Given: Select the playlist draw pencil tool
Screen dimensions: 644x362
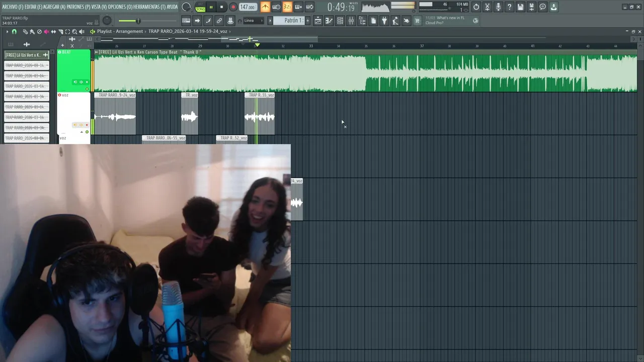Looking at the screenshot, I should click(25, 32).
